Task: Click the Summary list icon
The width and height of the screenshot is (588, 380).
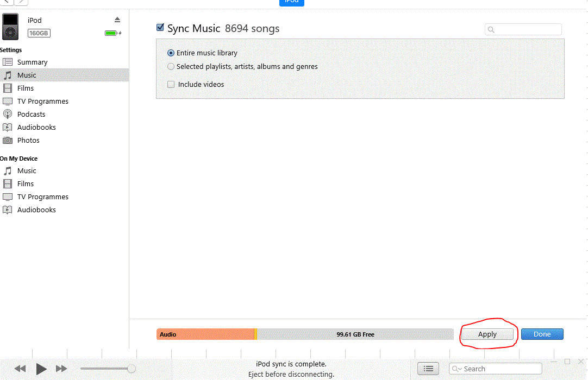Action: (8, 62)
